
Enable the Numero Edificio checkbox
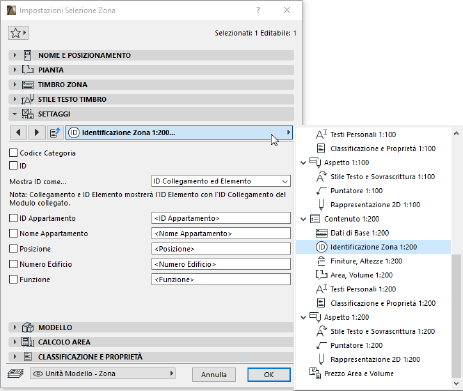pos(13,264)
